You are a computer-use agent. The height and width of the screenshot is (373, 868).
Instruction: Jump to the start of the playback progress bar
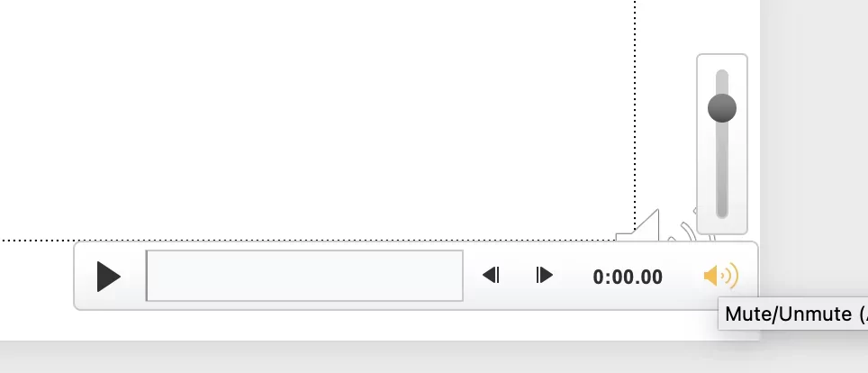click(x=148, y=276)
